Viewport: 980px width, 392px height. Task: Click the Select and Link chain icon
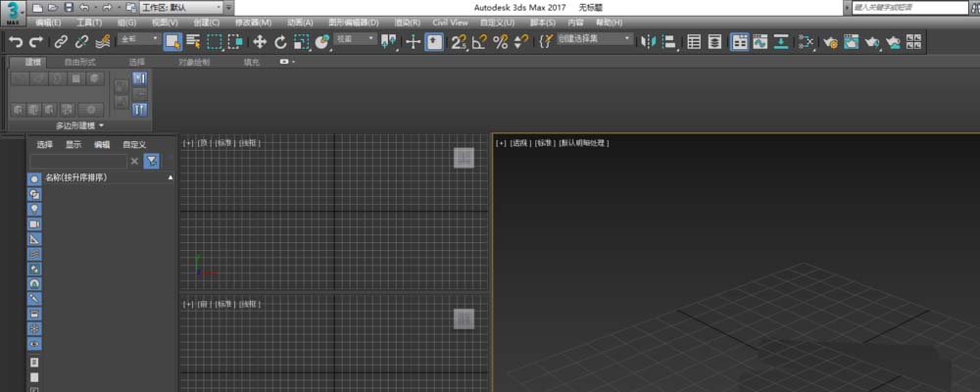click(61, 42)
